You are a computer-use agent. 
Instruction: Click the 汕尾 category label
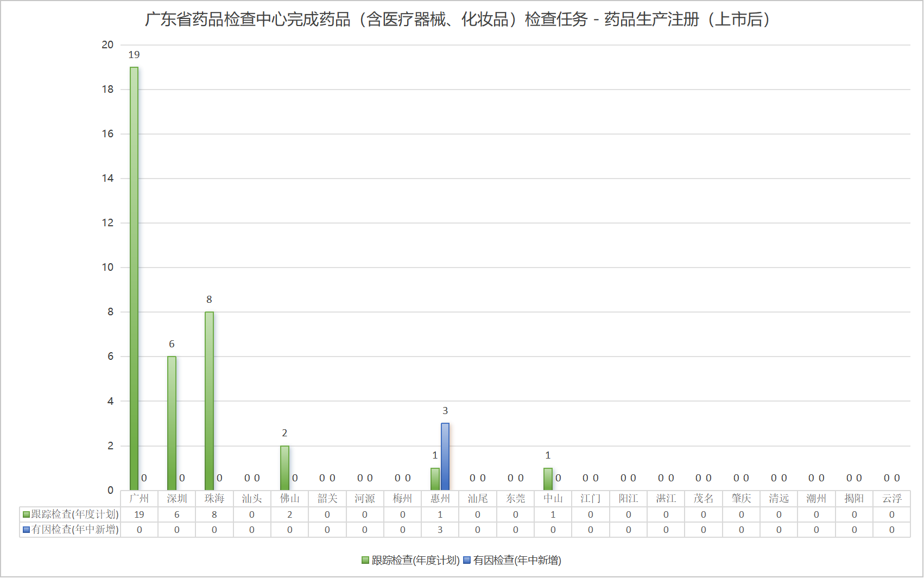coord(478,498)
